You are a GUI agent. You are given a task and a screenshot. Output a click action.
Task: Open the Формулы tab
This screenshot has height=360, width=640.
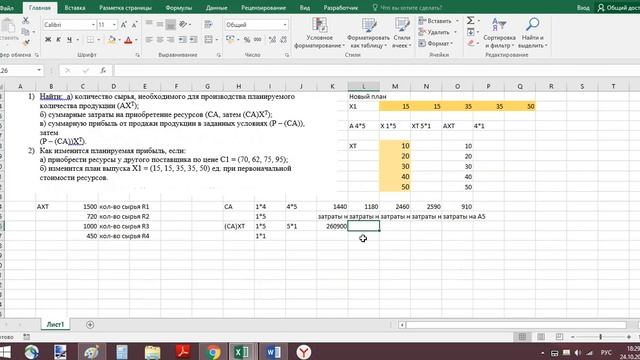[179, 8]
